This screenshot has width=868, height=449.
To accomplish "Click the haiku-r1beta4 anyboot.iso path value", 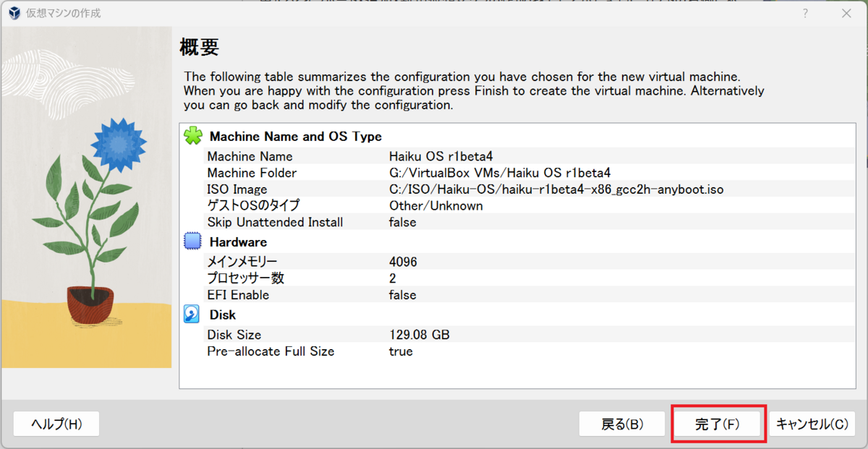I will 556,189.
